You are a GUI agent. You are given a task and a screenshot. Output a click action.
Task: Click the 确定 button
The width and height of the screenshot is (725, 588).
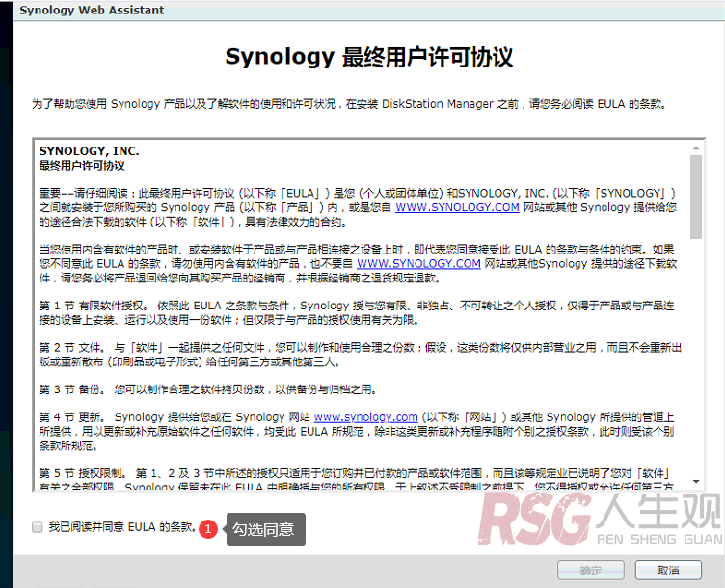(x=590, y=571)
